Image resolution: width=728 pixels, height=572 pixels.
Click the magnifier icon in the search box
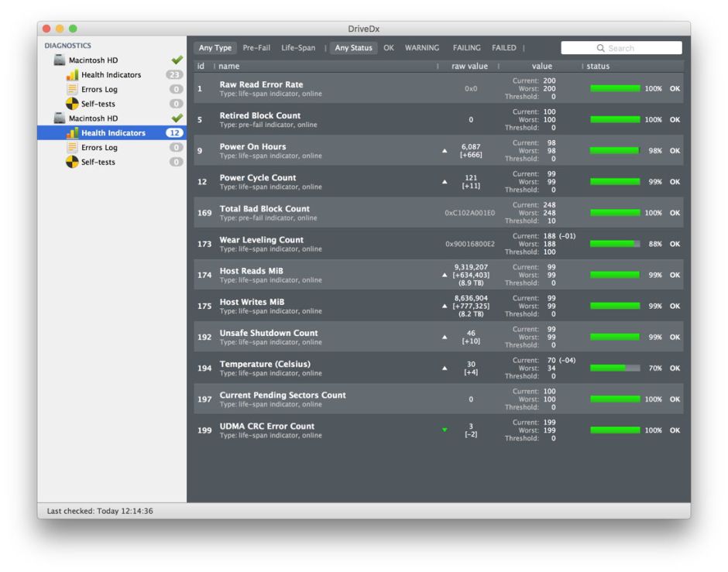(601, 48)
